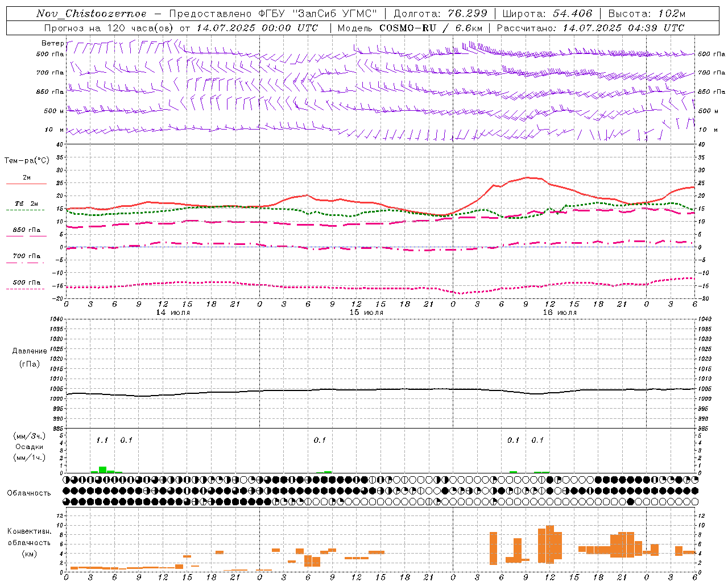Select the Прогноз на 120 часа(ов) text
Screen dimensions: 728x582
[110, 28]
